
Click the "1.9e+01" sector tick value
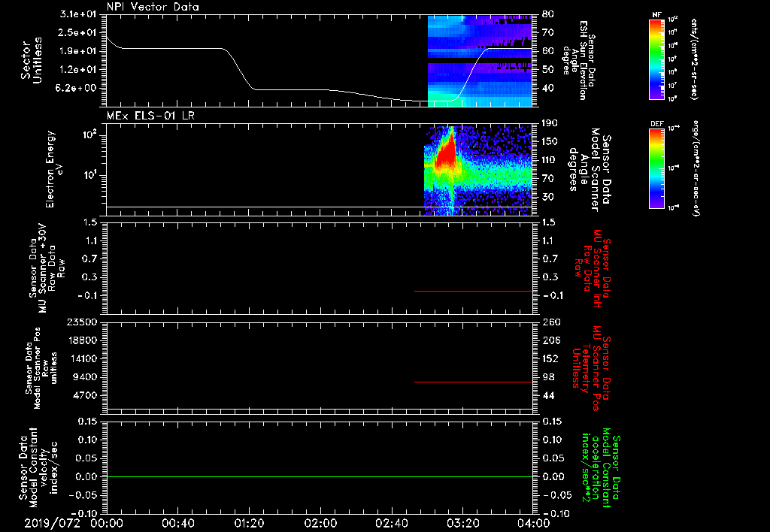pos(78,51)
